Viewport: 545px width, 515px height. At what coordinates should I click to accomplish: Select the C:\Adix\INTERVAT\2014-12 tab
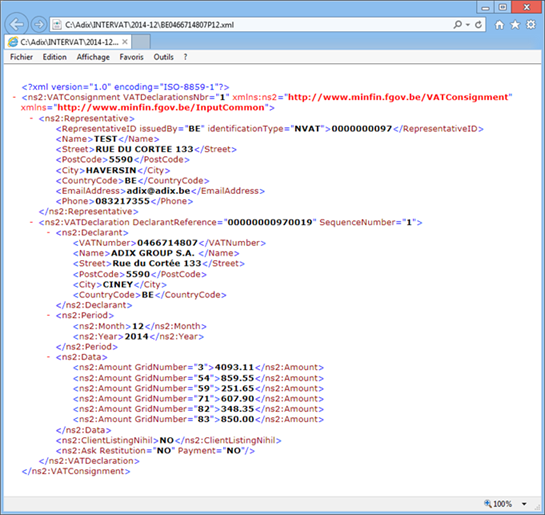click(68, 42)
